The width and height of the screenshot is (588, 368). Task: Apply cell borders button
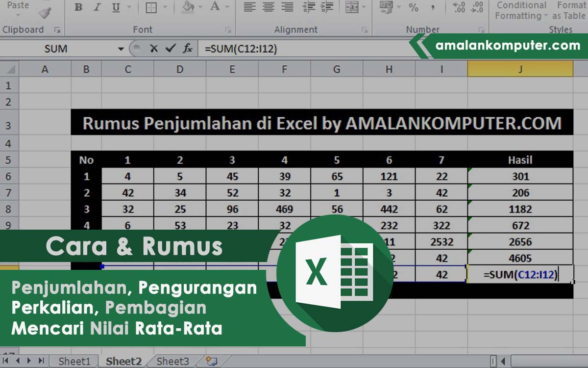[x=151, y=7]
